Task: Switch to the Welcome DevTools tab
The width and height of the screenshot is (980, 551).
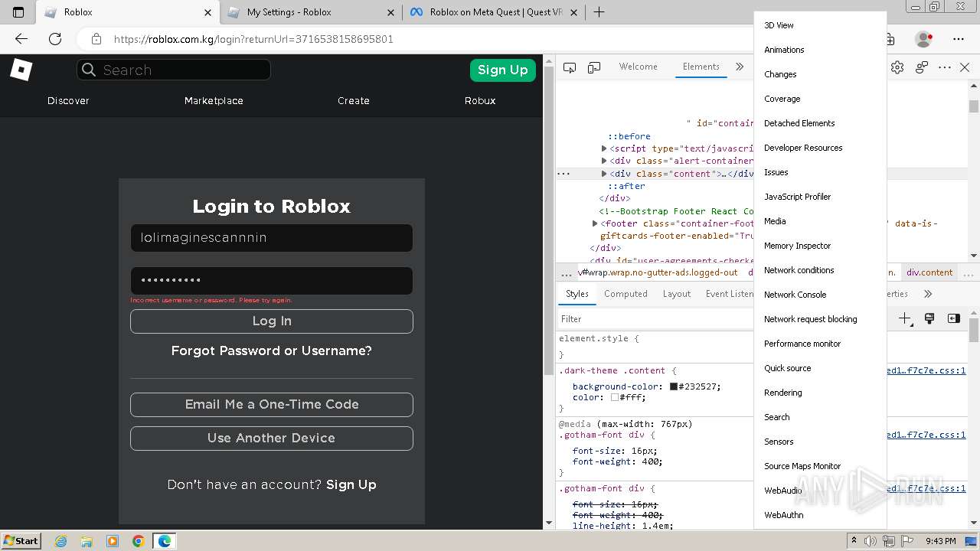Action: click(638, 67)
